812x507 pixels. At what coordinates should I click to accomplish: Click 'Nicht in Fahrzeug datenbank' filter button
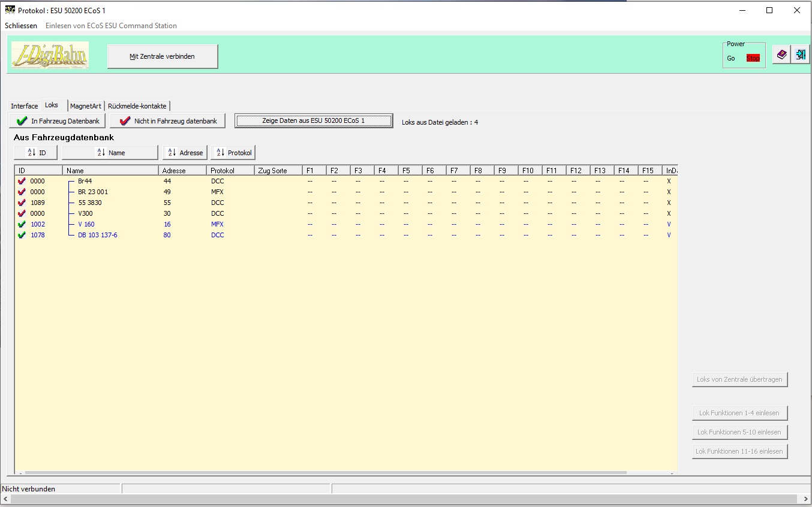pos(168,121)
